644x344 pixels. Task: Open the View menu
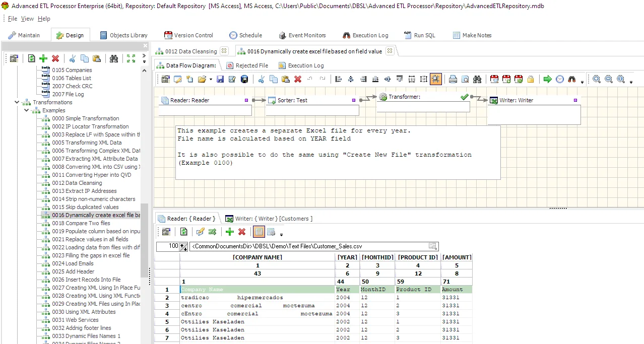click(x=27, y=19)
